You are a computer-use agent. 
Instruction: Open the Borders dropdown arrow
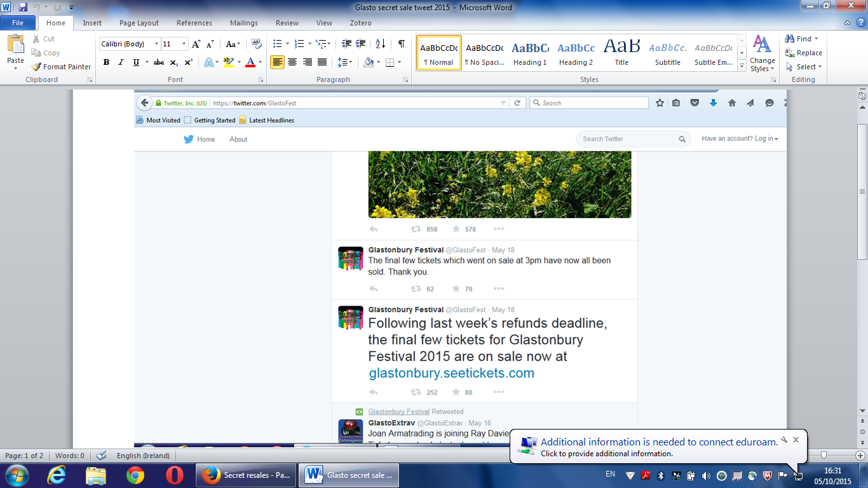pyautogui.click(x=398, y=62)
